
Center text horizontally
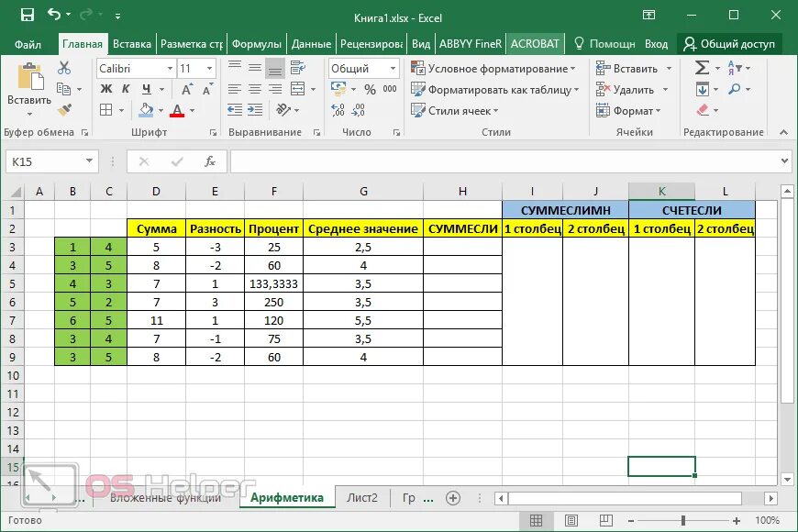click(x=254, y=89)
